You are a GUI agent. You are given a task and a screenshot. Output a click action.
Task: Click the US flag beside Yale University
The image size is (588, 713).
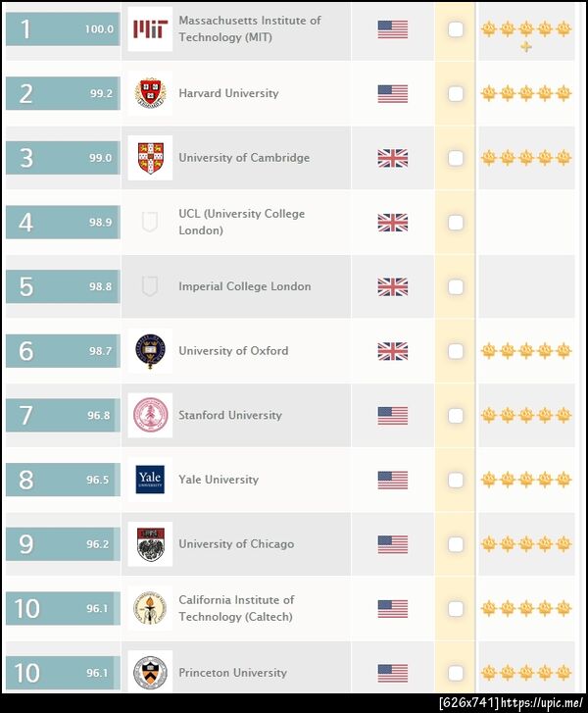coord(392,480)
